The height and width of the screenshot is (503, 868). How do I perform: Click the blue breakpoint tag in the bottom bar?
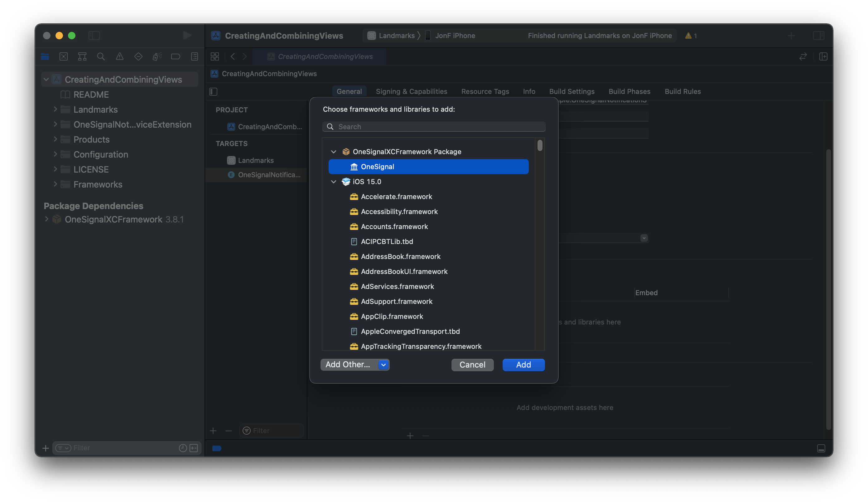point(217,448)
